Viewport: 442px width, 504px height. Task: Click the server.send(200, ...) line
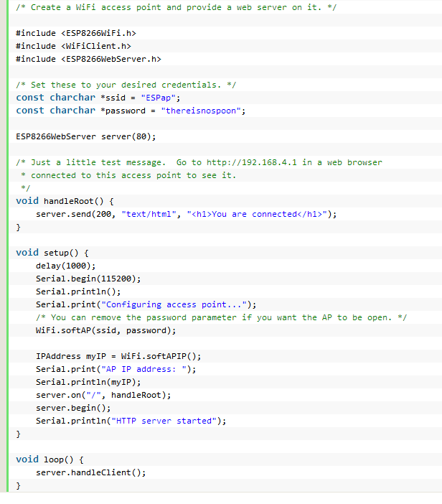pyautogui.click(x=187, y=214)
